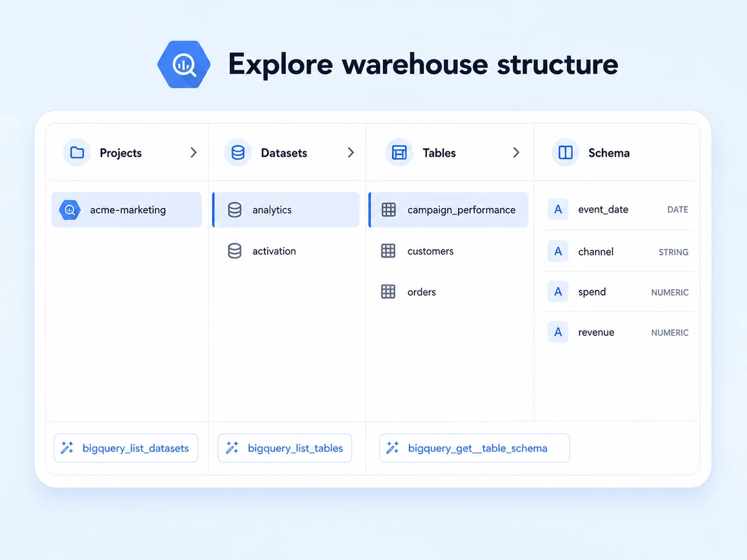This screenshot has width=747, height=560.
Task: Click the sparkle icon on bigquery_list_tables
Action: [x=232, y=448]
